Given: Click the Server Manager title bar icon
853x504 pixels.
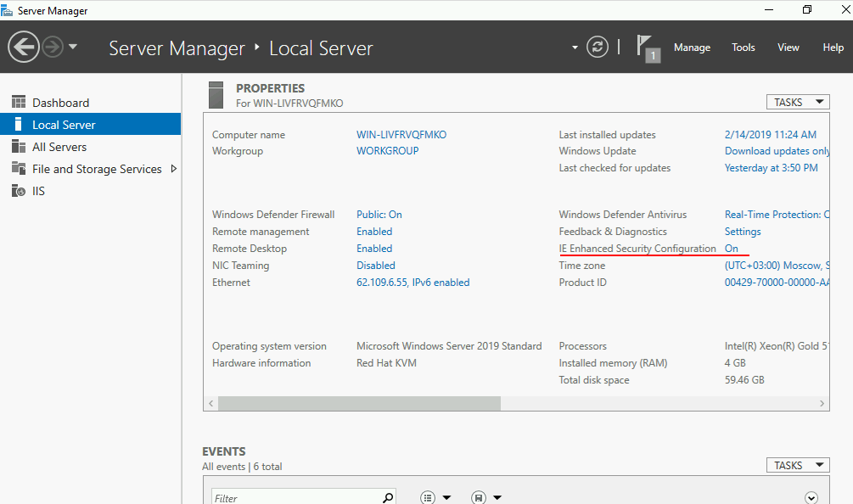Looking at the screenshot, I should [x=7, y=10].
